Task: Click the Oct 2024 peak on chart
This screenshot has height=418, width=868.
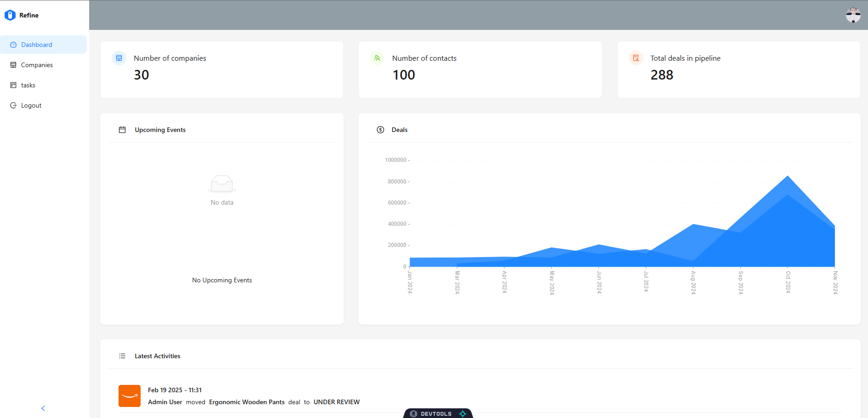Action: click(788, 177)
